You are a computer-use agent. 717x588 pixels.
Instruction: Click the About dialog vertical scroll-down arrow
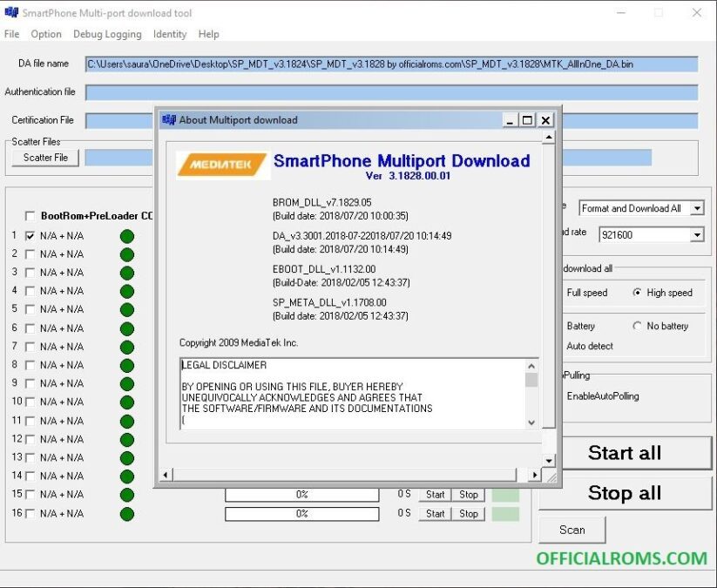pos(549,461)
